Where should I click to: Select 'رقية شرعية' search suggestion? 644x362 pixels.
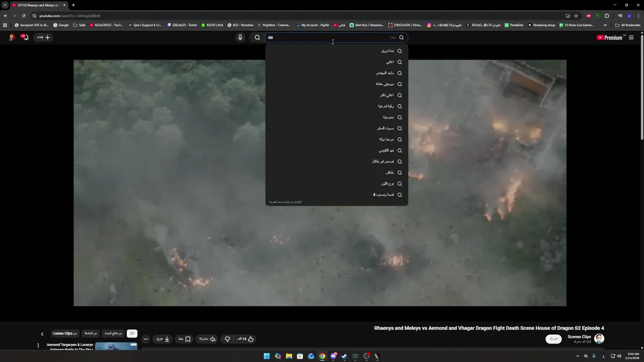(337, 106)
